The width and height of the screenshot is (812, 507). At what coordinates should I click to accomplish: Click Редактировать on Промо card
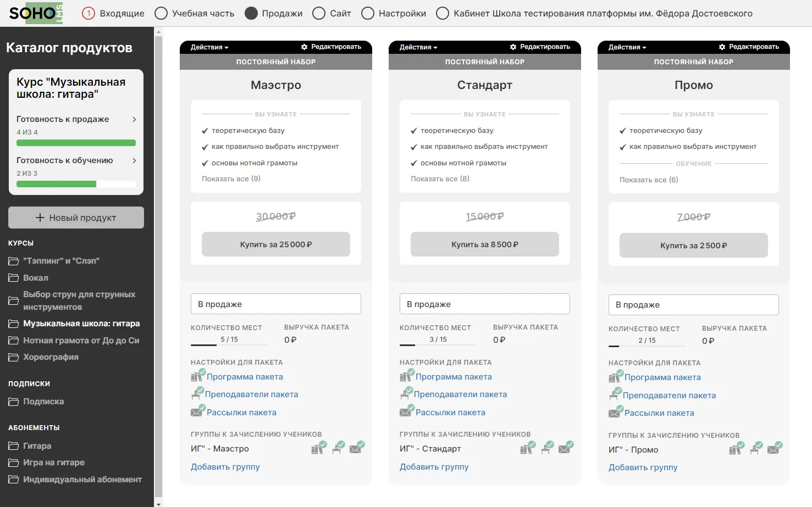pyautogui.click(x=749, y=47)
